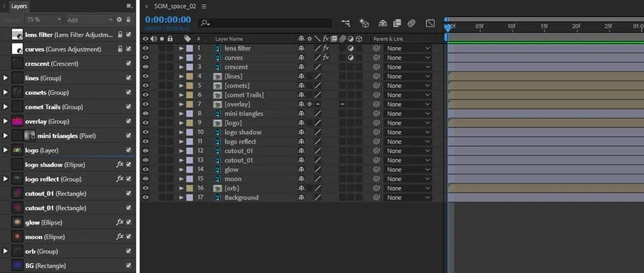Open the SOM_space_02 panel menu
644x273 pixels.
[x=204, y=6]
